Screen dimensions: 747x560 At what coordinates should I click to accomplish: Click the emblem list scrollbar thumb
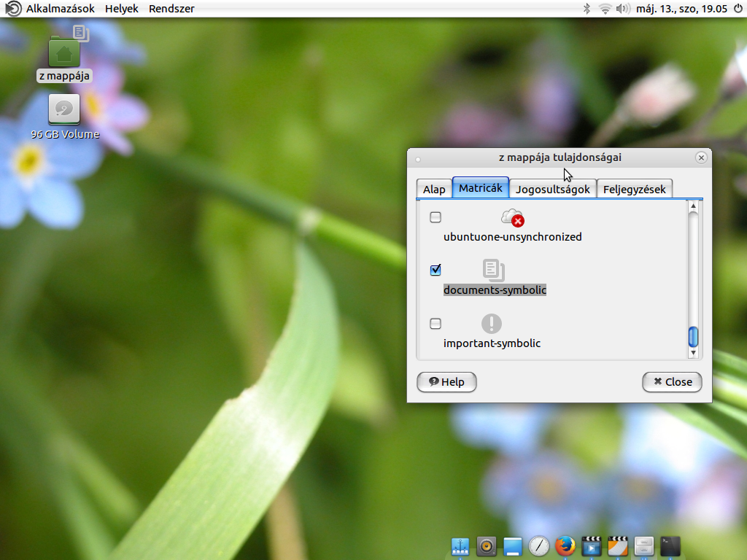pyautogui.click(x=693, y=337)
